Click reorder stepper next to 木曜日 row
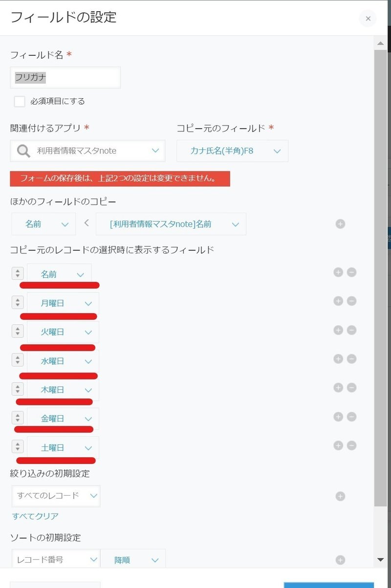This screenshot has height=588, width=391. click(18, 389)
